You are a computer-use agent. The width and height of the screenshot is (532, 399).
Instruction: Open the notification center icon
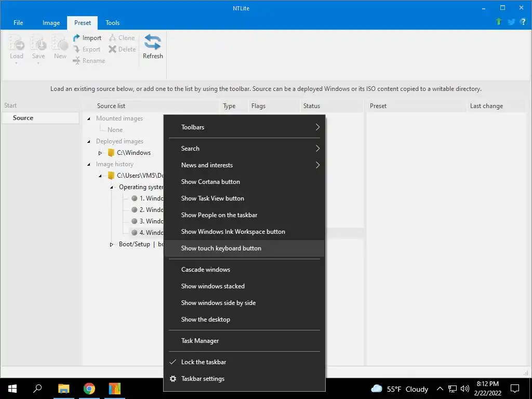pyautogui.click(x=515, y=389)
